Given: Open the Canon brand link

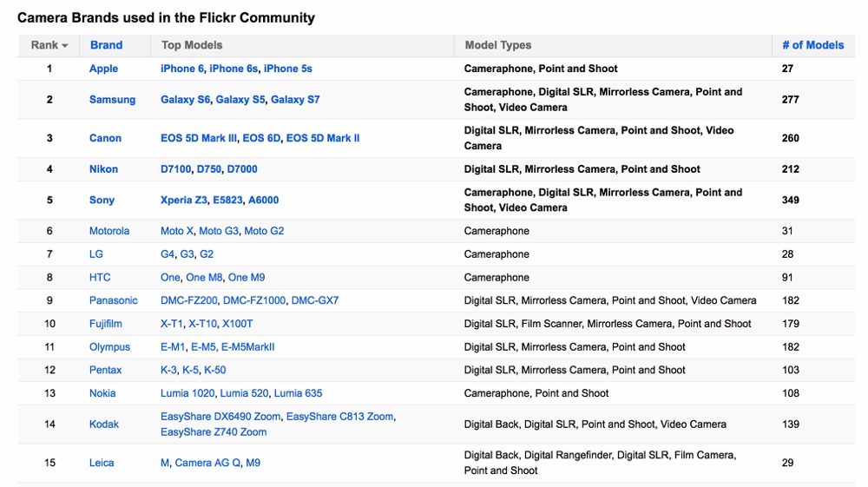Looking at the screenshot, I should coord(105,138).
